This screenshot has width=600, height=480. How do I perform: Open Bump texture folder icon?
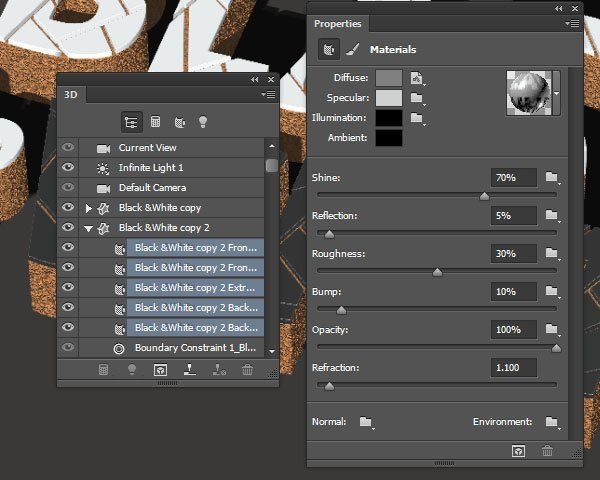click(x=552, y=291)
